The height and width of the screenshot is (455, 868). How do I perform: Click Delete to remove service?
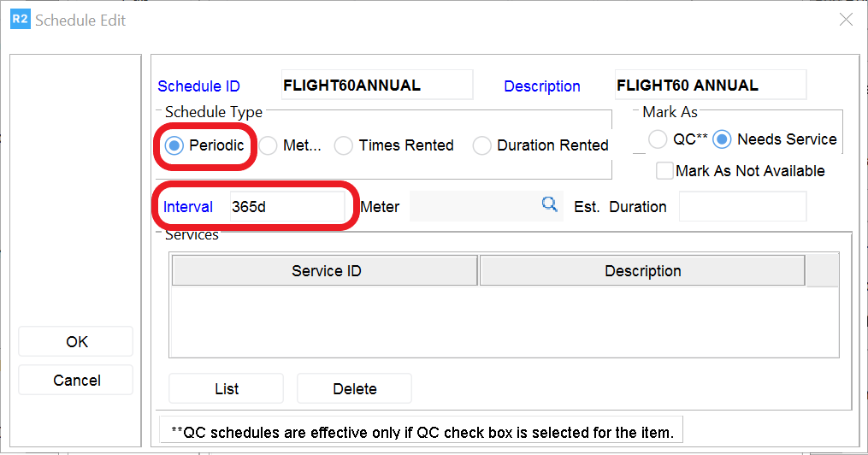point(354,388)
